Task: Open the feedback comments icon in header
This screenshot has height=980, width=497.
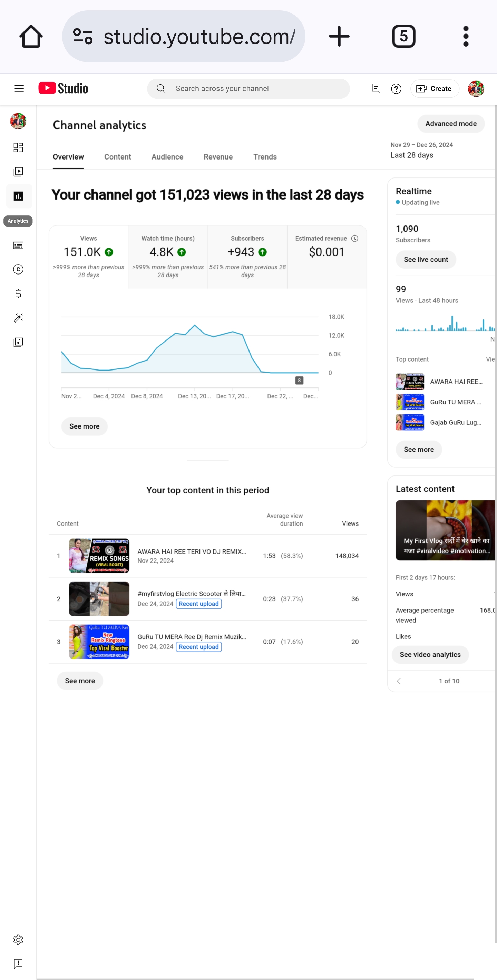Action: coord(376,89)
